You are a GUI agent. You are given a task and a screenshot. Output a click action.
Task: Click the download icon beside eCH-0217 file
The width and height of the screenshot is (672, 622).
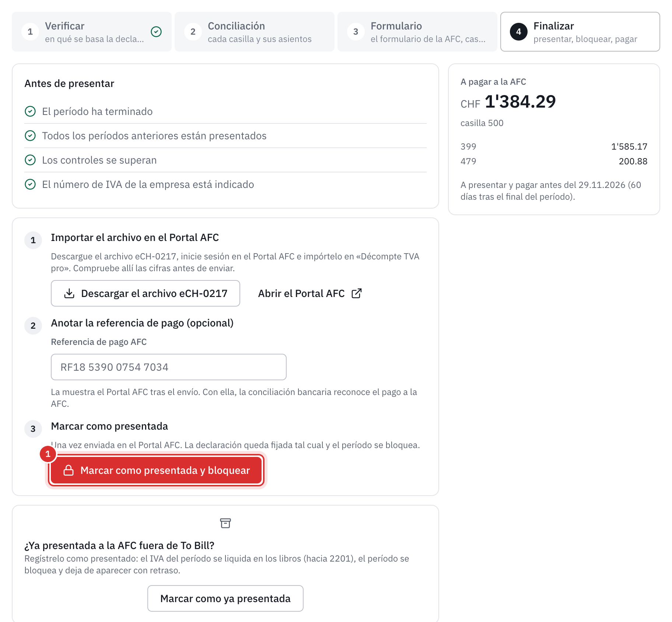click(69, 293)
